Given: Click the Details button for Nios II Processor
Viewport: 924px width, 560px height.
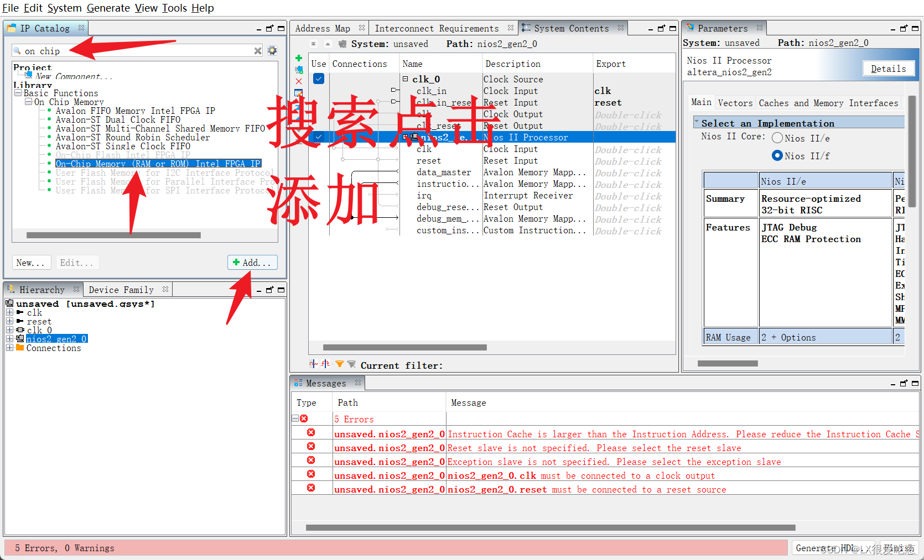Looking at the screenshot, I should 888,69.
